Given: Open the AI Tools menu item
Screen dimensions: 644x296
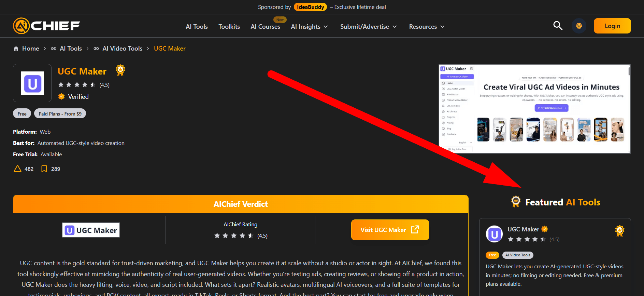Looking at the screenshot, I should (x=197, y=27).
